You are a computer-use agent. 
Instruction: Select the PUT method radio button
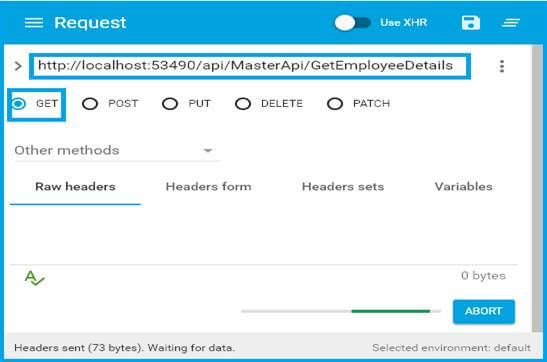[170, 104]
